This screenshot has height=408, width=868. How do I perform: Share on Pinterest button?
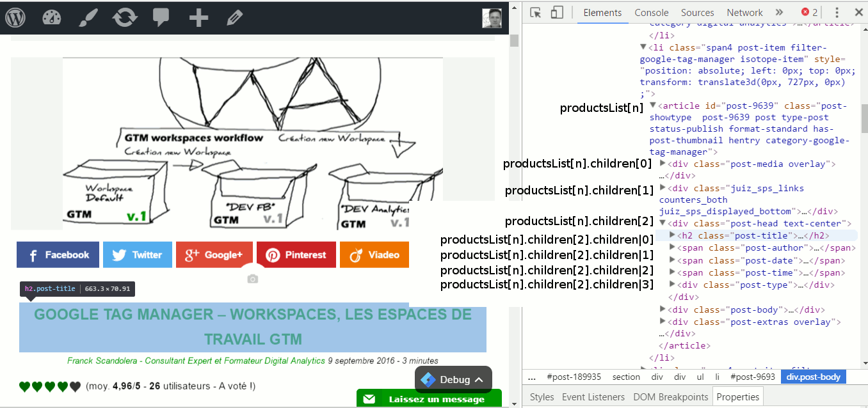(x=296, y=255)
